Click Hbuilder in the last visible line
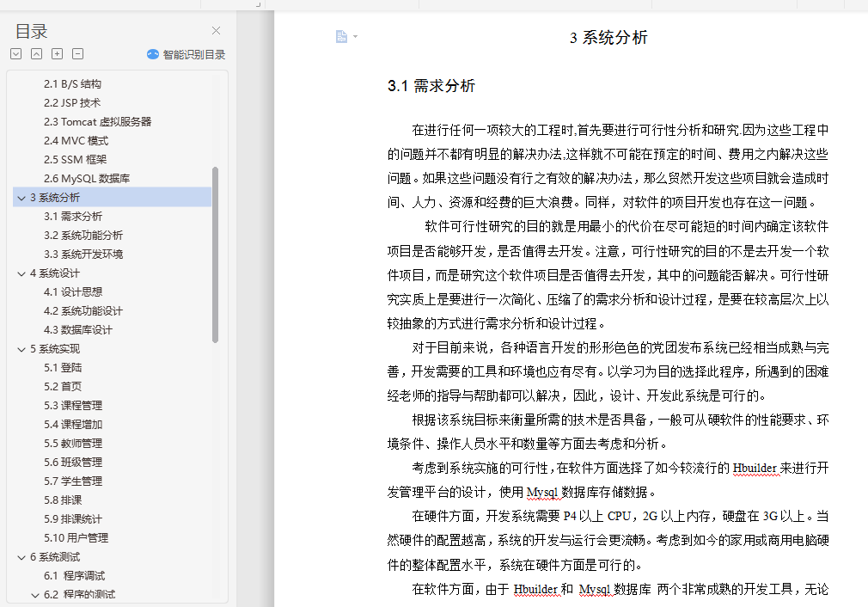 [x=535, y=589]
